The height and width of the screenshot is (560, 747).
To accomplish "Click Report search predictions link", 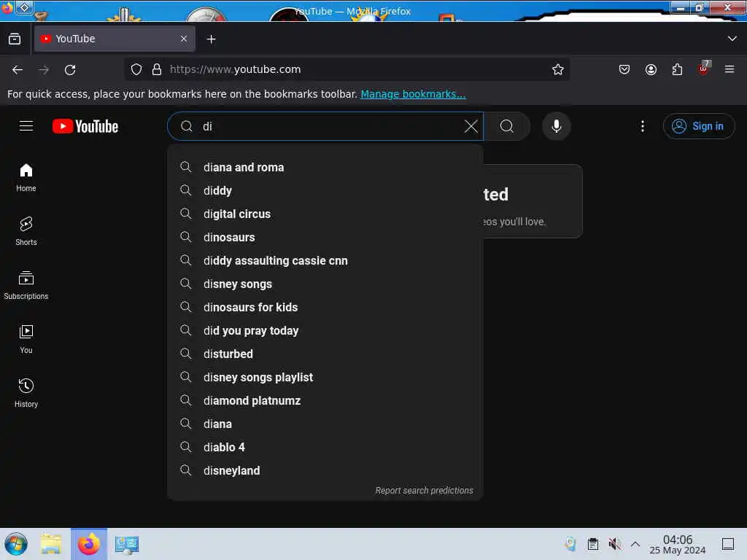I will coord(424,491).
